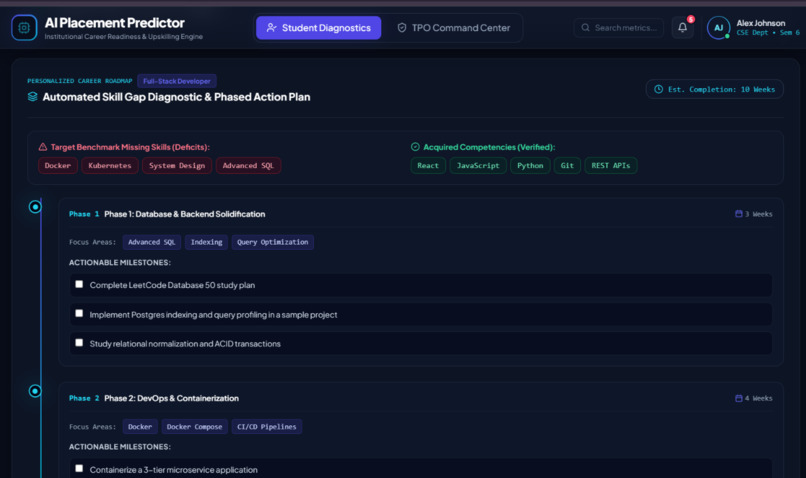Click the clock icon in Est. Completion

tap(658, 89)
